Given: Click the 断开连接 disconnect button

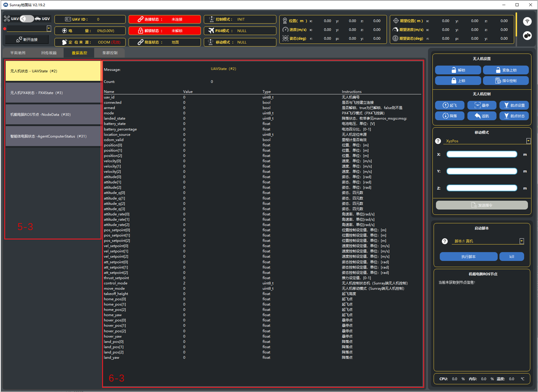Looking at the screenshot, I should coord(27,39).
